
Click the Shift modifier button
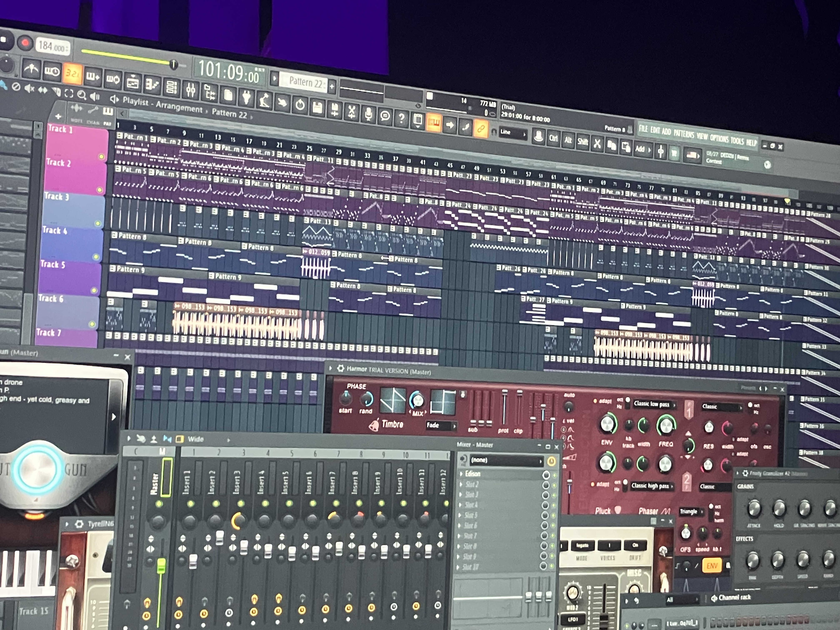pos(582,142)
